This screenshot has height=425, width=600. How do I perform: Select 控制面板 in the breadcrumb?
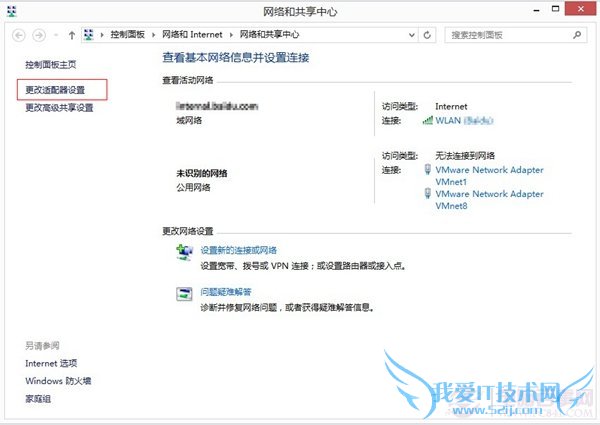point(127,35)
